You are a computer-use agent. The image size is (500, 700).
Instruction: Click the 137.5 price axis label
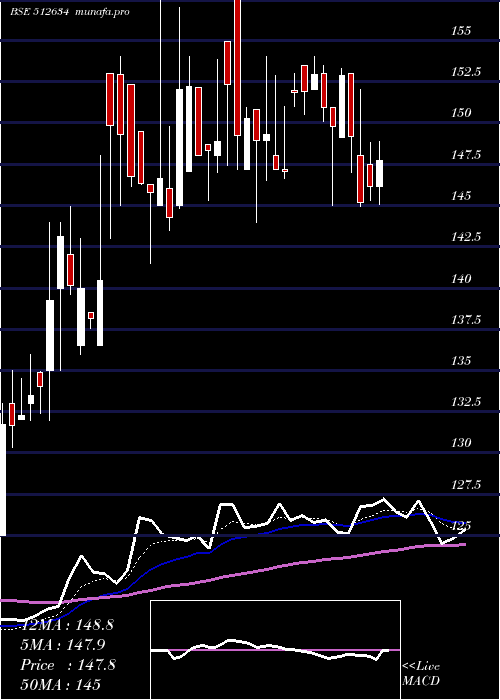[x=466, y=320]
